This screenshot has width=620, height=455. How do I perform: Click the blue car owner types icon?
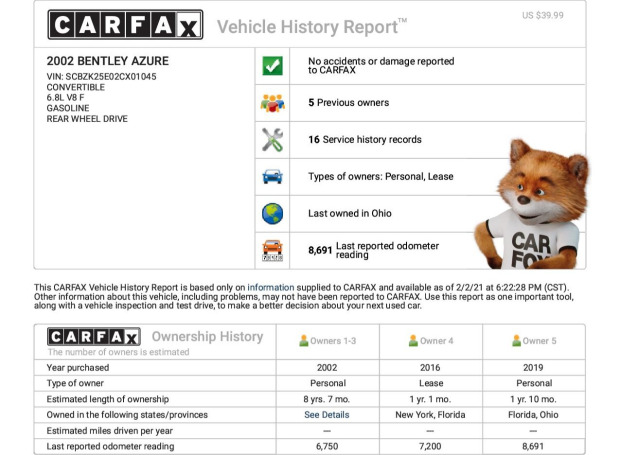272,176
